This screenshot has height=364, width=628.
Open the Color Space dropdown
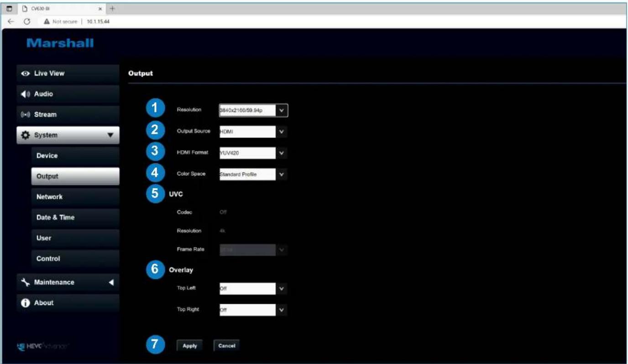tap(253, 174)
